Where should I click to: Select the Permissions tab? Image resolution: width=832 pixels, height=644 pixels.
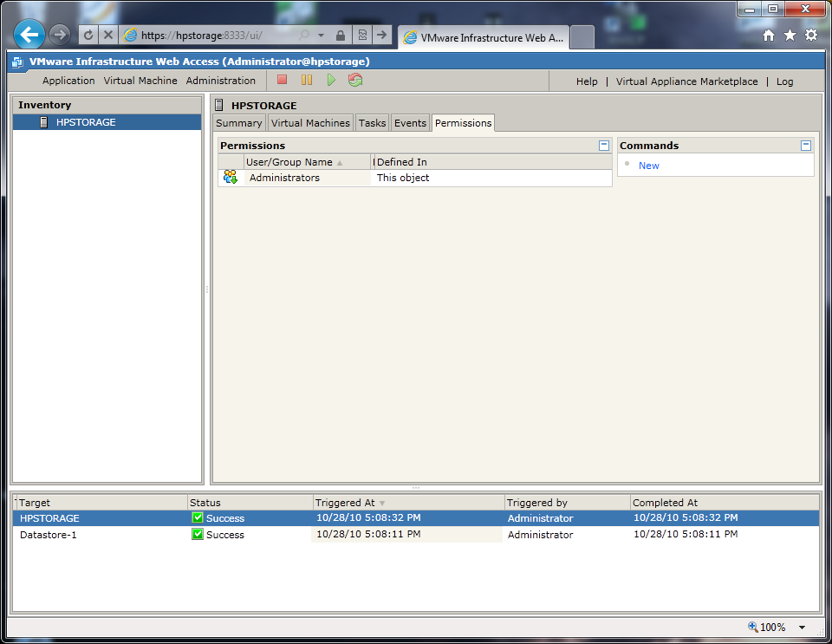coord(463,123)
